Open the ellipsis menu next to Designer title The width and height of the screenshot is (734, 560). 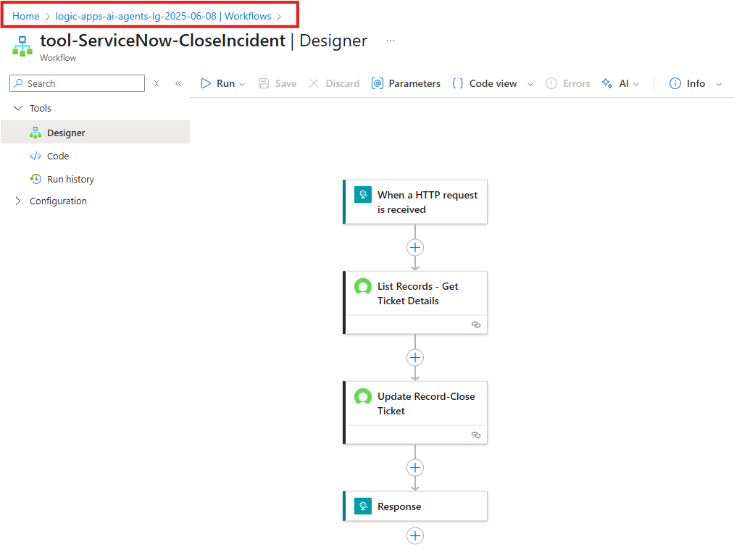(391, 41)
